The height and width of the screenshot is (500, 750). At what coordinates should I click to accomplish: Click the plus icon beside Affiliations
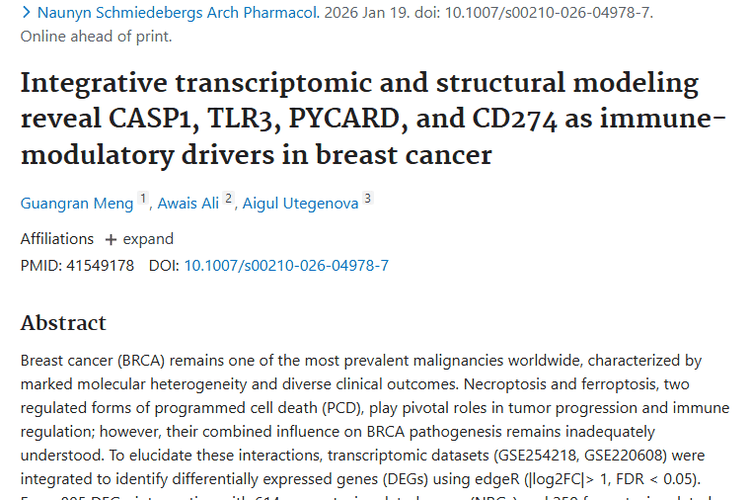111,240
